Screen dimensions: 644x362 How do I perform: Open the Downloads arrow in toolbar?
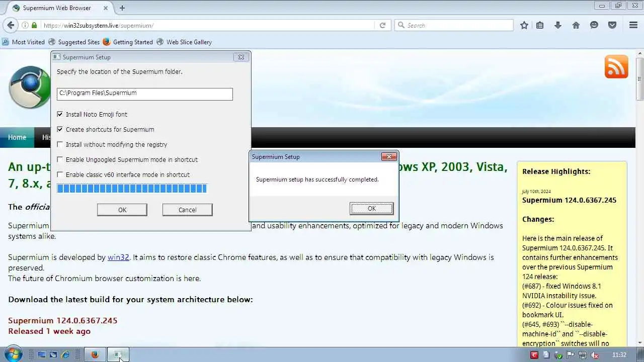[557, 25]
